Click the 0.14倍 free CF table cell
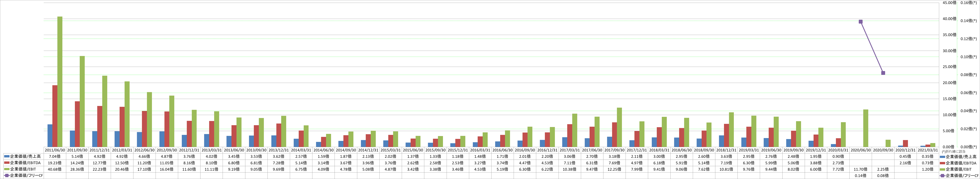980x179 pixels. click(861, 175)
